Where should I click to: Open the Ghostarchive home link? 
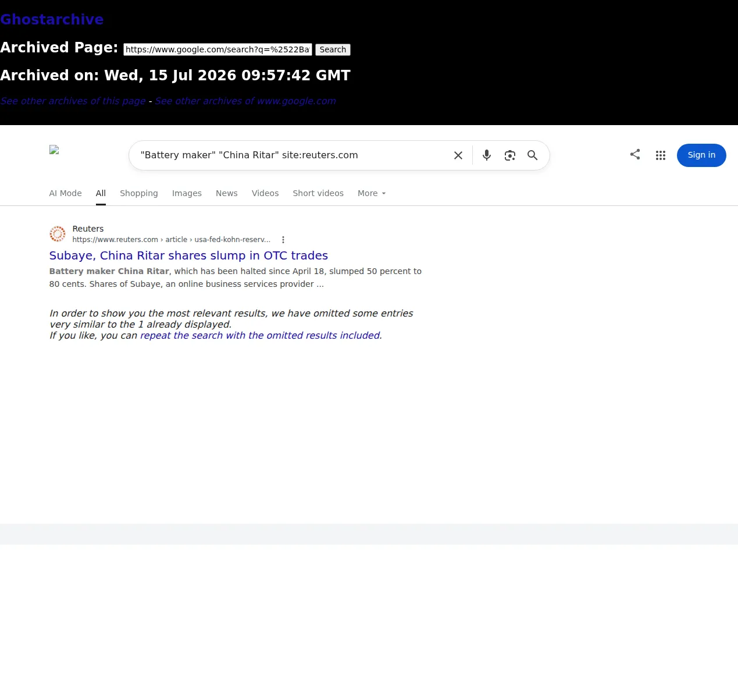coord(52,19)
